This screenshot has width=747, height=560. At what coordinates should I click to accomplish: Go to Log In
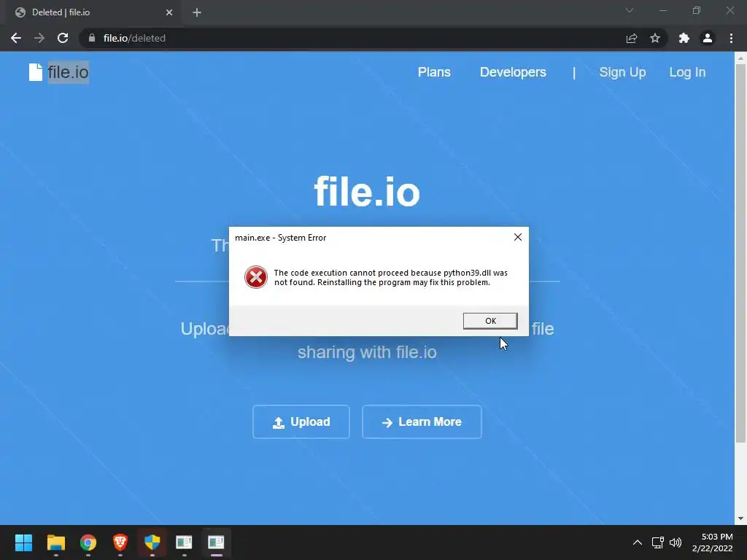(x=687, y=72)
